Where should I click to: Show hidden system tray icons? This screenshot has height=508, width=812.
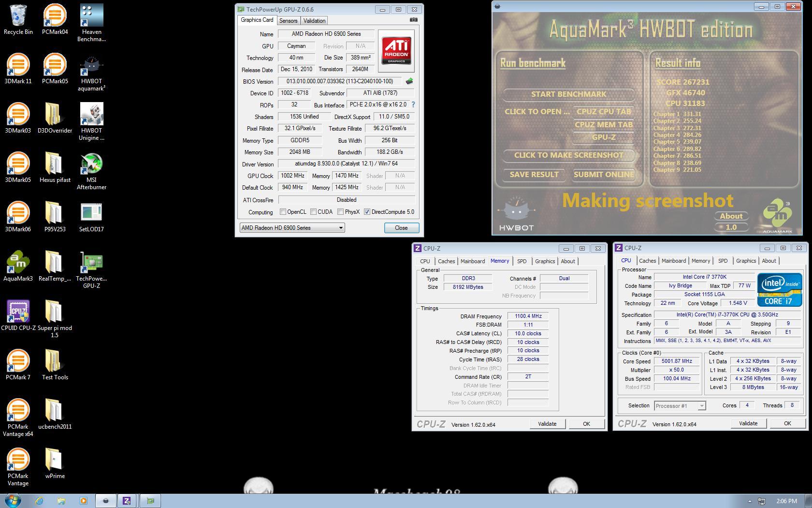[750, 501]
